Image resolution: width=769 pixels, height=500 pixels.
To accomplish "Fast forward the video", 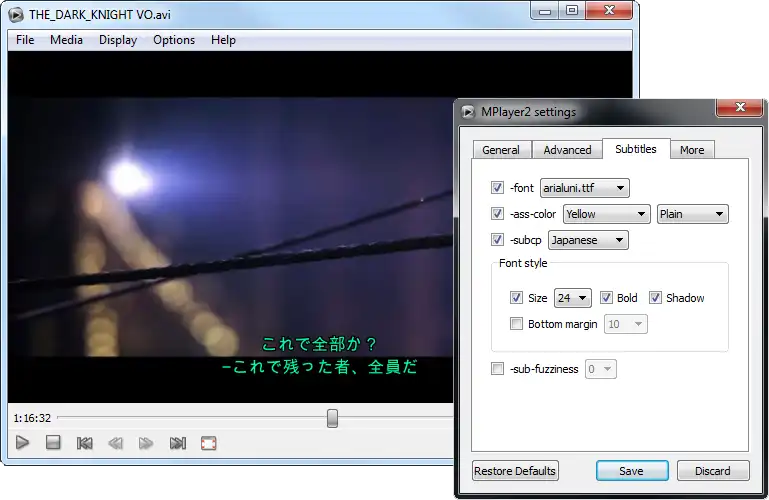I will point(146,444).
